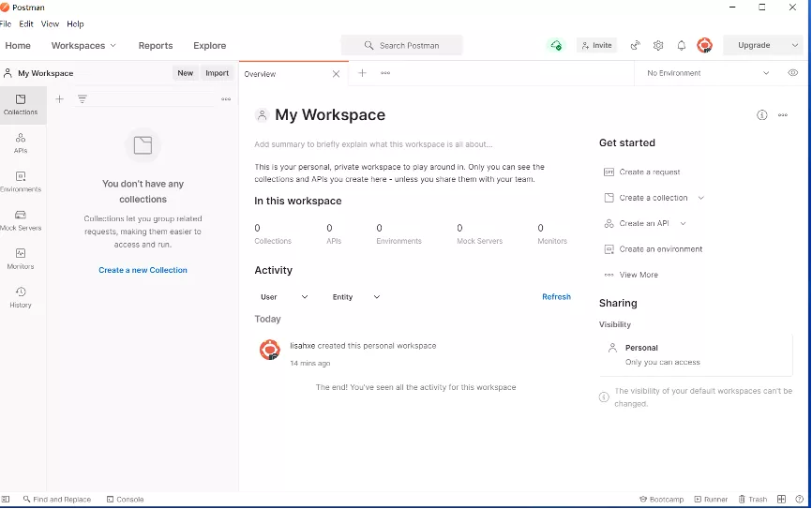812x509 pixels.
Task: Click the user avatar in header
Action: (x=704, y=46)
